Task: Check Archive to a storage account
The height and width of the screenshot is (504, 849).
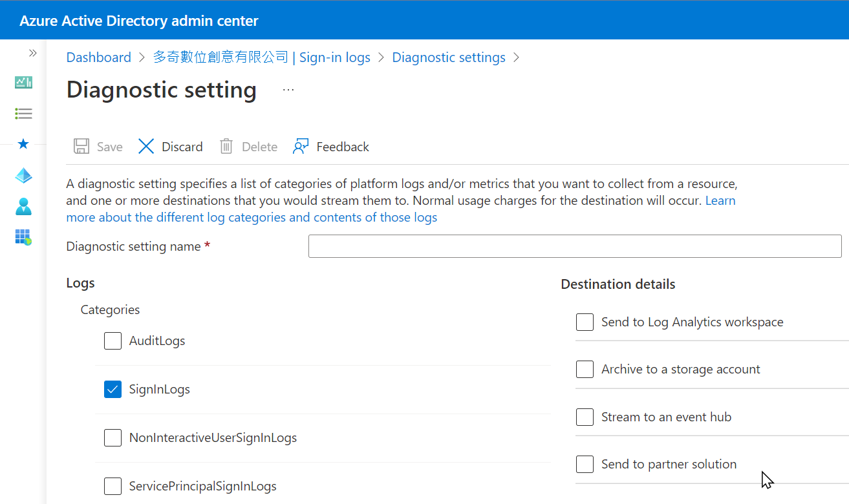Action: pyautogui.click(x=585, y=369)
